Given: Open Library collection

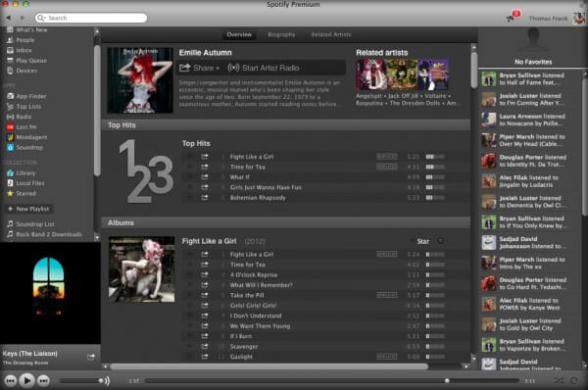Looking at the screenshot, I should 21,173.
